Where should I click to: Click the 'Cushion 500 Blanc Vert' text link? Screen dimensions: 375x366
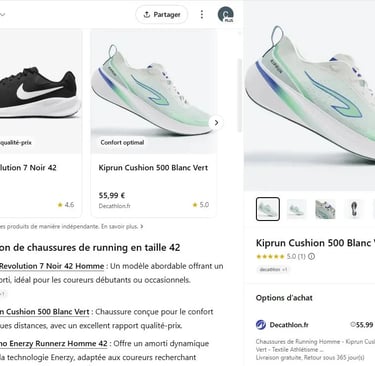[x=45, y=312]
